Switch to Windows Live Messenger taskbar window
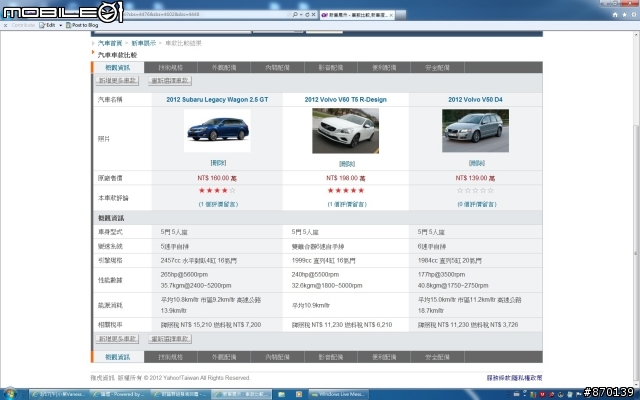The image size is (640, 400). [x=338, y=394]
